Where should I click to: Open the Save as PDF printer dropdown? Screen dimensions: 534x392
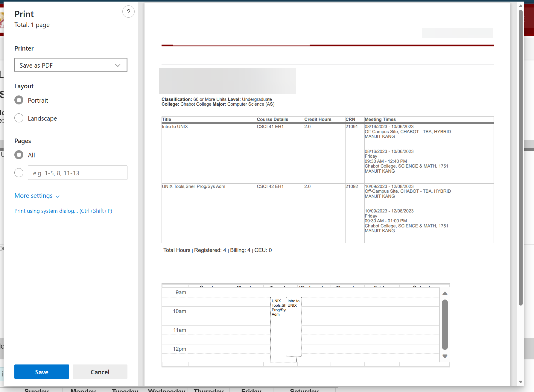click(x=71, y=65)
